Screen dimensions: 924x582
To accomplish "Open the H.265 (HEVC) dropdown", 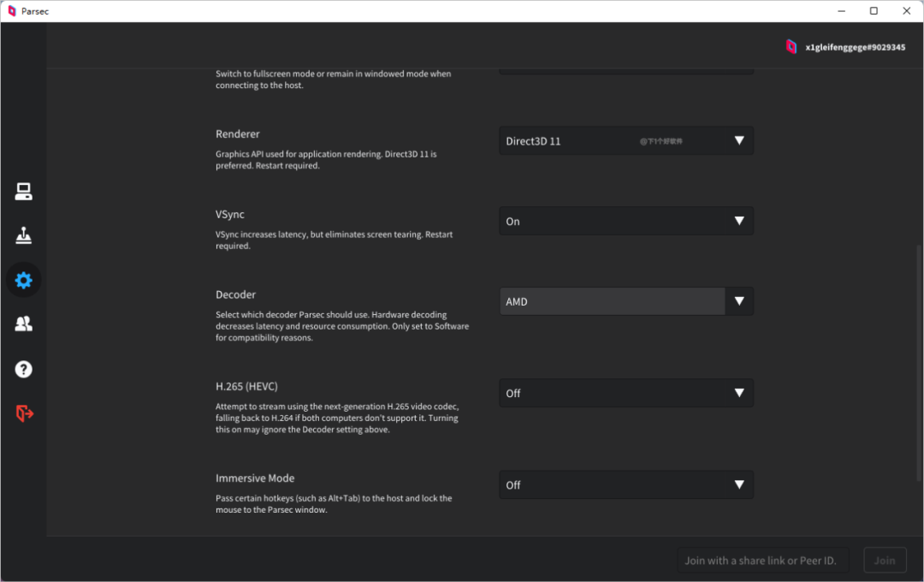I will (625, 393).
